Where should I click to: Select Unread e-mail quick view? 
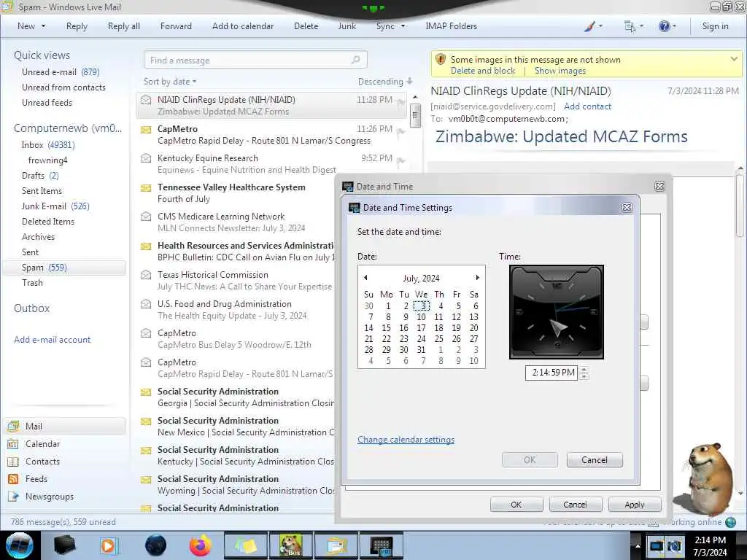tap(61, 72)
